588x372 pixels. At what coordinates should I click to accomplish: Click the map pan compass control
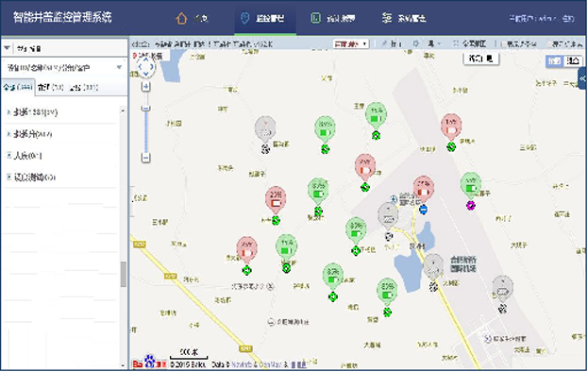coord(146,67)
